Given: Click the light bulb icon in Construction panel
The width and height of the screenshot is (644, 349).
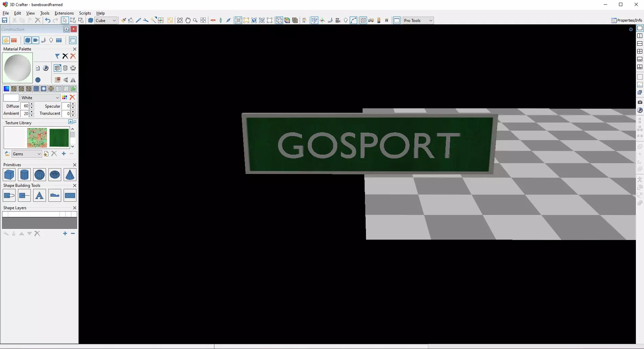Looking at the screenshot, I should tap(51, 40).
